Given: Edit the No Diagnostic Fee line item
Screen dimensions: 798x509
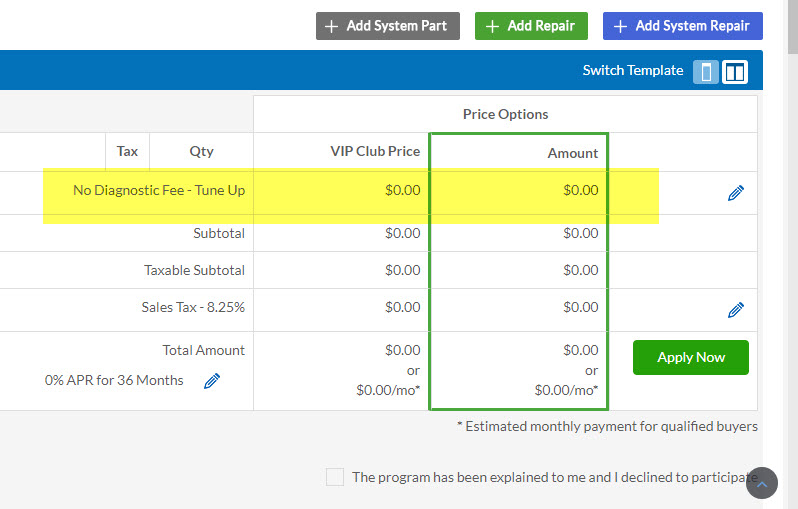Looking at the screenshot, I should tap(736, 193).
